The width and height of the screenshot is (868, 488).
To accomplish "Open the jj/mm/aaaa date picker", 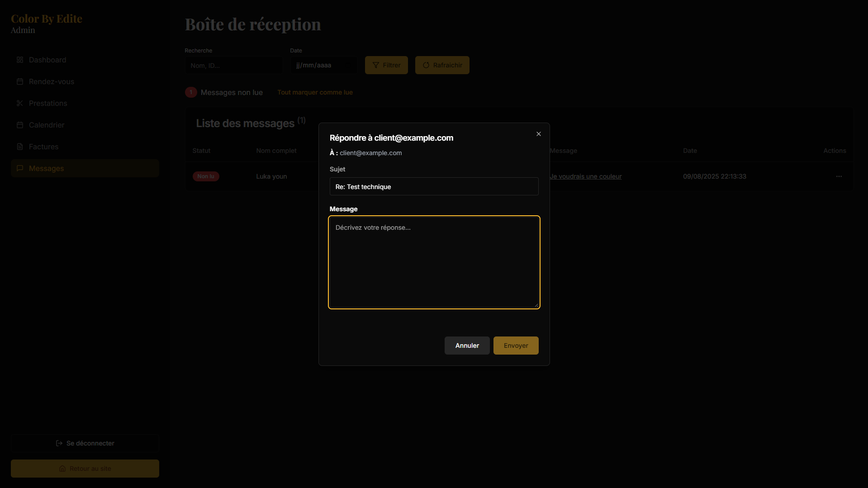I will click(323, 65).
